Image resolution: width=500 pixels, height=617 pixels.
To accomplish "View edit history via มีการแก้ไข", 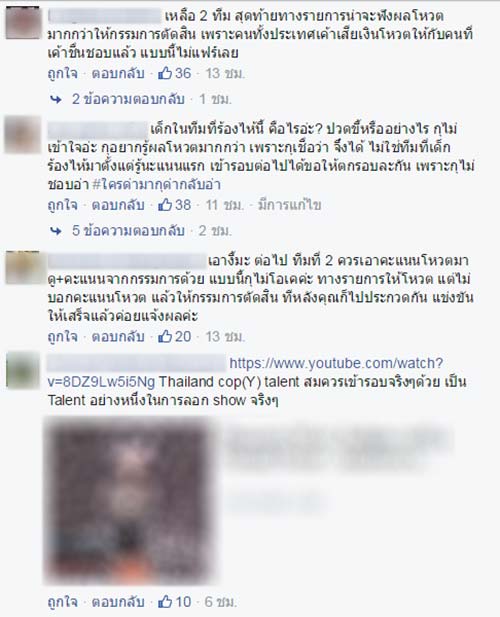I will [290, 205].
